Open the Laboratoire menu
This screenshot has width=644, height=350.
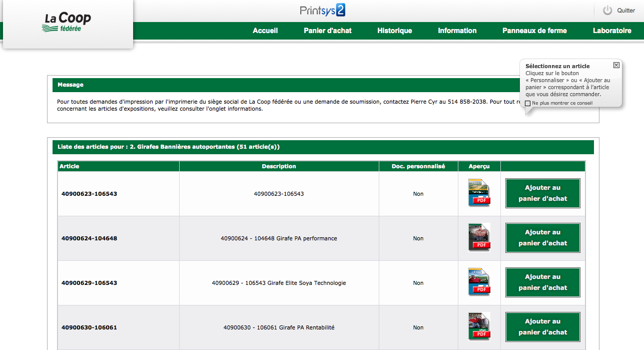(x=612, y=31)
